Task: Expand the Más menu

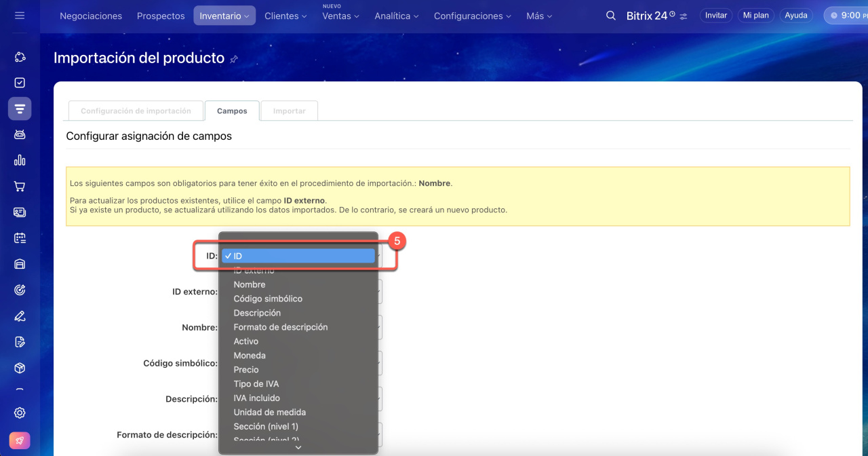Action: click(539, 16)
